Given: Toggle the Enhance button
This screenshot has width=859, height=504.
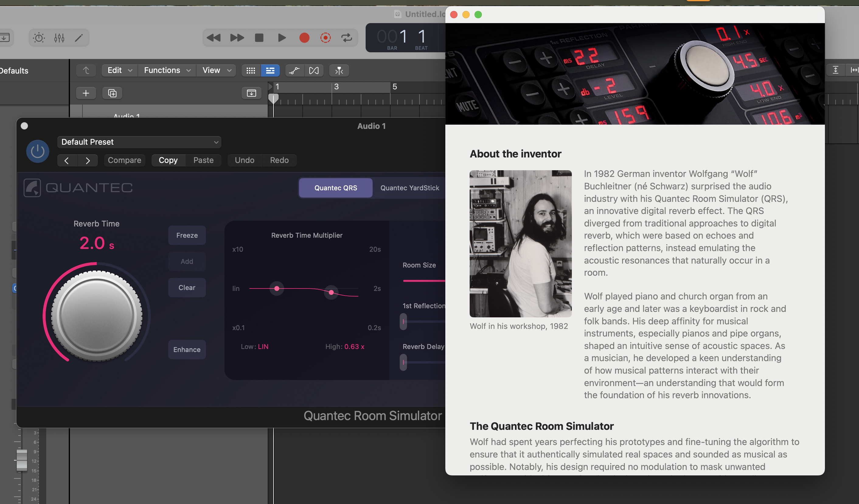Looking at the screenshot, I should pos(187,349).
